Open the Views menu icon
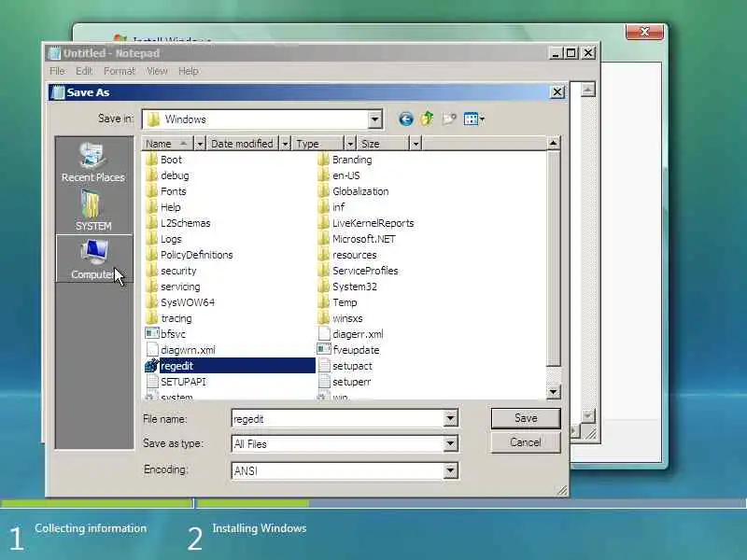This screenshot has height=560, width=747. (x=474, y=119)
